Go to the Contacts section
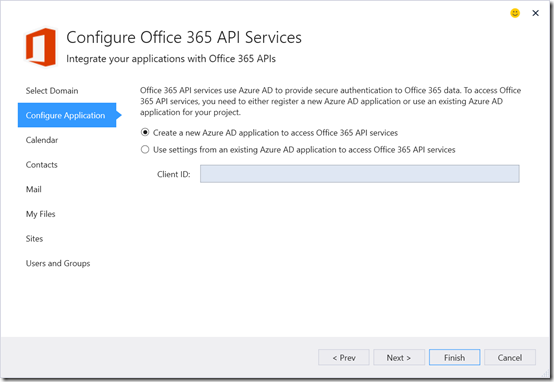Image resolution: width=554 pixels, height=382 pixels. tap(41, 165)
